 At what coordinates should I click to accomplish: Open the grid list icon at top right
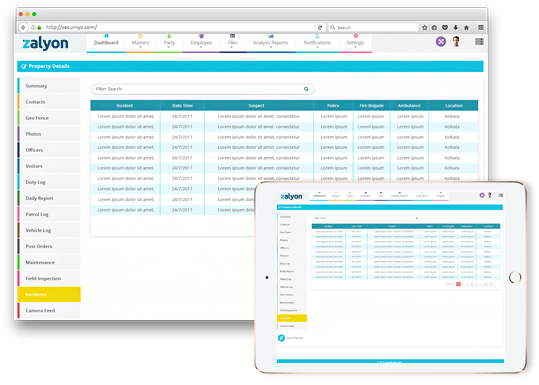(480, 42)
